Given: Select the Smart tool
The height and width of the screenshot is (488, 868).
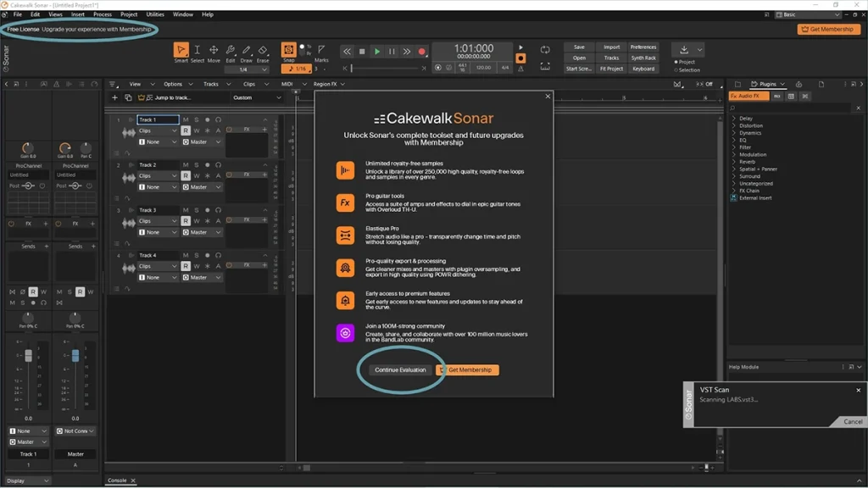Looking at the screenshot, I should [180, 49].
